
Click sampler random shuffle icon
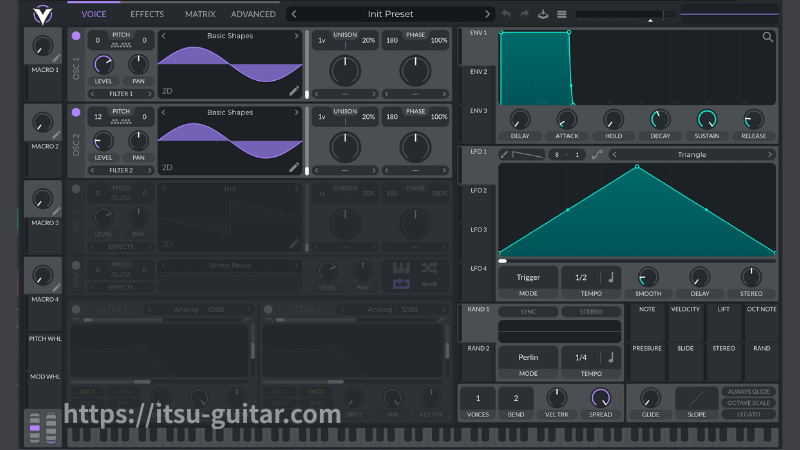click(430, 267)
